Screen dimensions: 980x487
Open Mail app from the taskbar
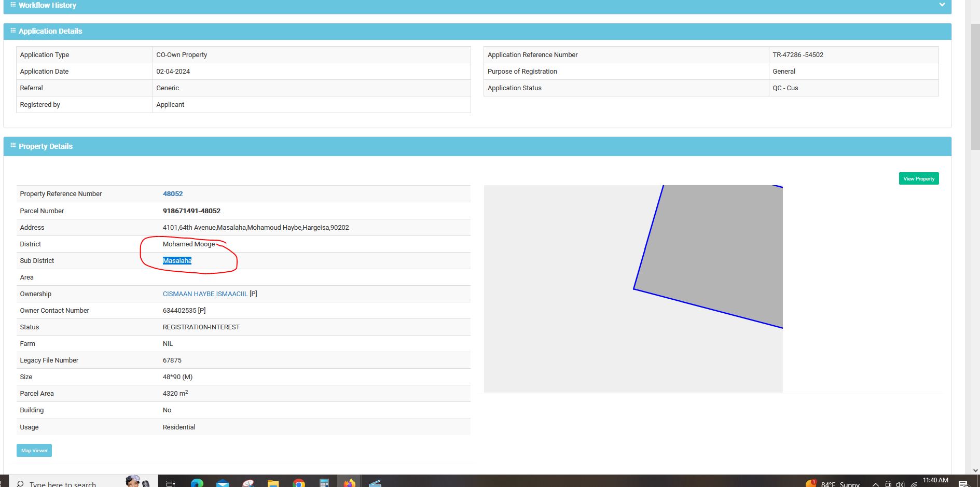[223, 483]
